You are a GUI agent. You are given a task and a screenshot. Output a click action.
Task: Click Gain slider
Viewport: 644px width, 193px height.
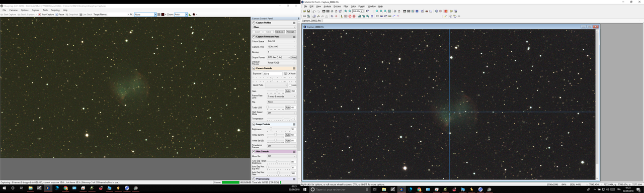[276, 91]
